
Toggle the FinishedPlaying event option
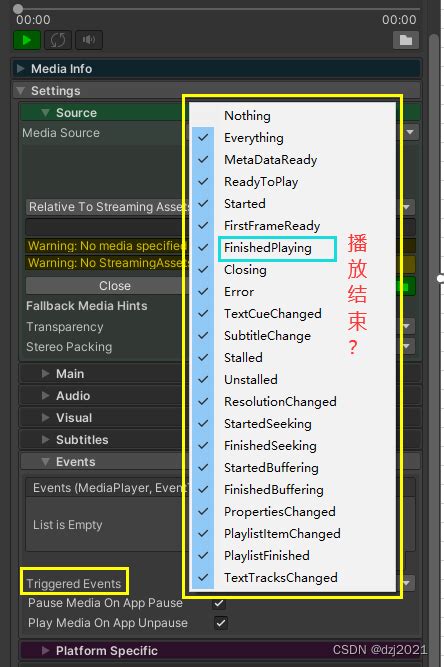click(268, 248)
